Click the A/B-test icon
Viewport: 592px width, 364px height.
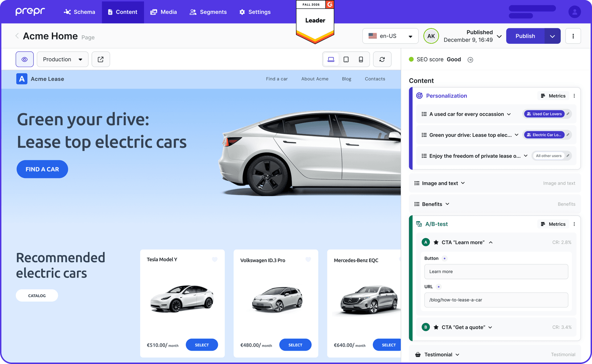pos(419,224)
